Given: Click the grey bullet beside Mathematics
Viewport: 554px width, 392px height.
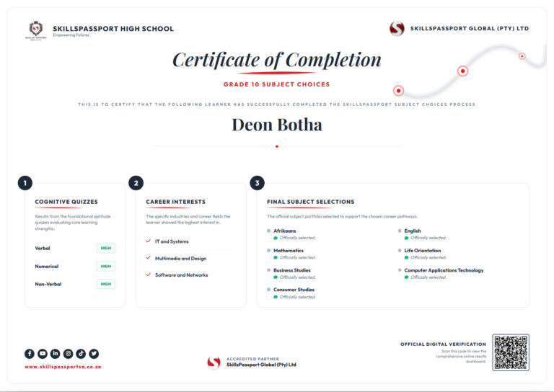Looking at the screenshot, I should click(268, 251).
